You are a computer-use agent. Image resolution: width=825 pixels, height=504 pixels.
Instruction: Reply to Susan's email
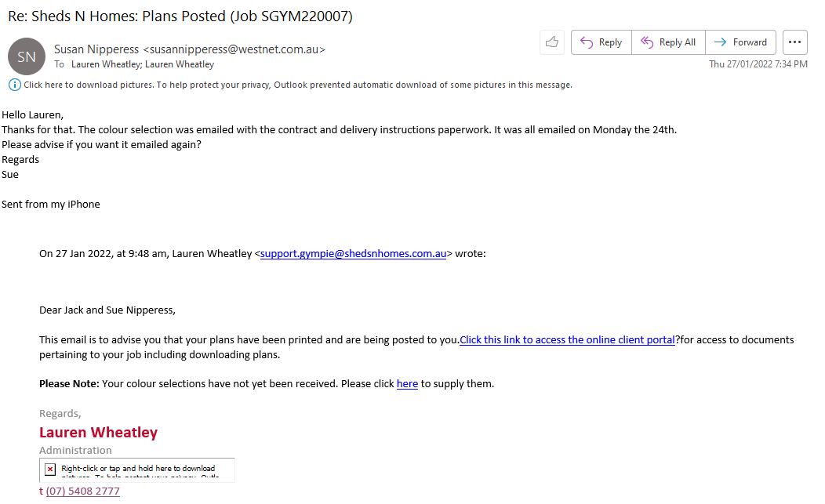click(x=602, y=42)
